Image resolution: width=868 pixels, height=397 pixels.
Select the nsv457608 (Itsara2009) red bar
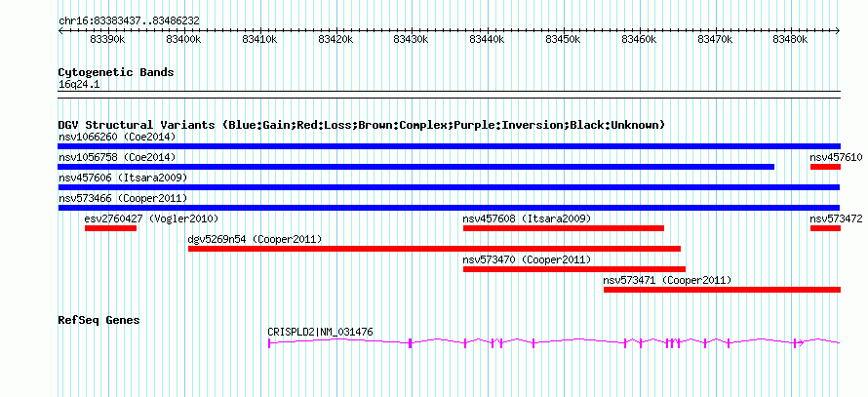click(x=564, y=228)
